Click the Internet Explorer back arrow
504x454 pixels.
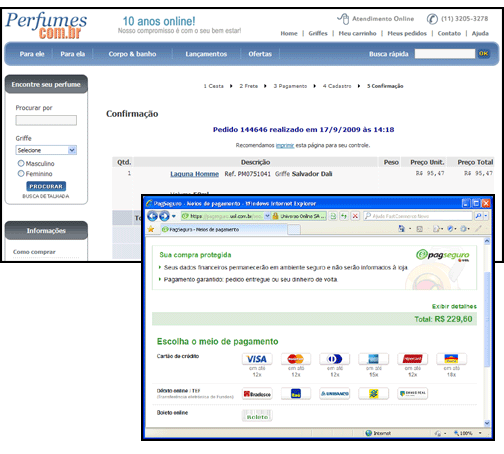tap(152, 216)
